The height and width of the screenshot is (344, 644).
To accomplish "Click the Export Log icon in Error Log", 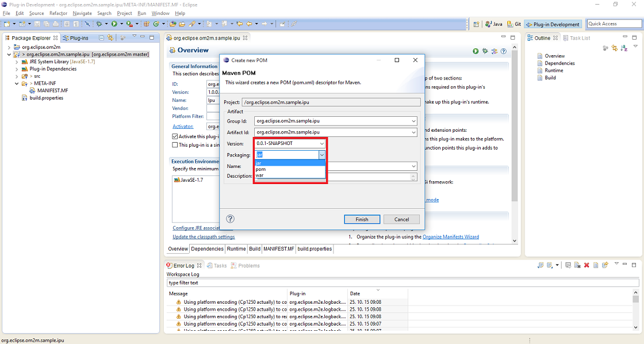I will pos(540,265).
